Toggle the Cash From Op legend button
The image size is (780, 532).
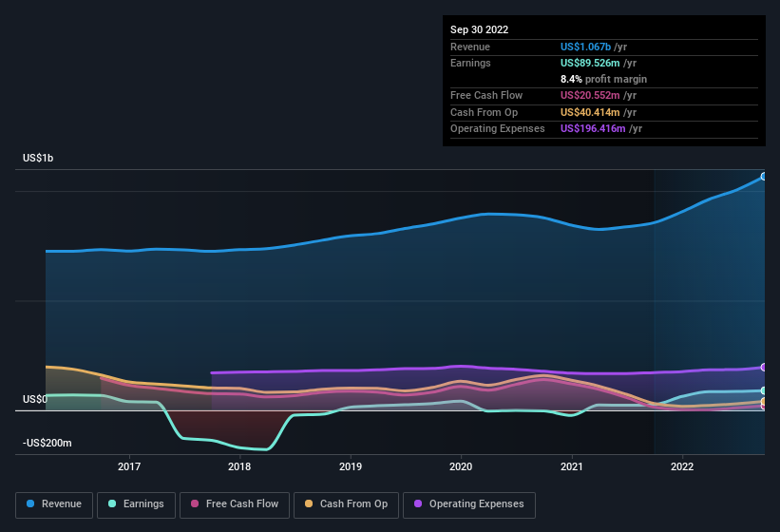tap(346, 504)
